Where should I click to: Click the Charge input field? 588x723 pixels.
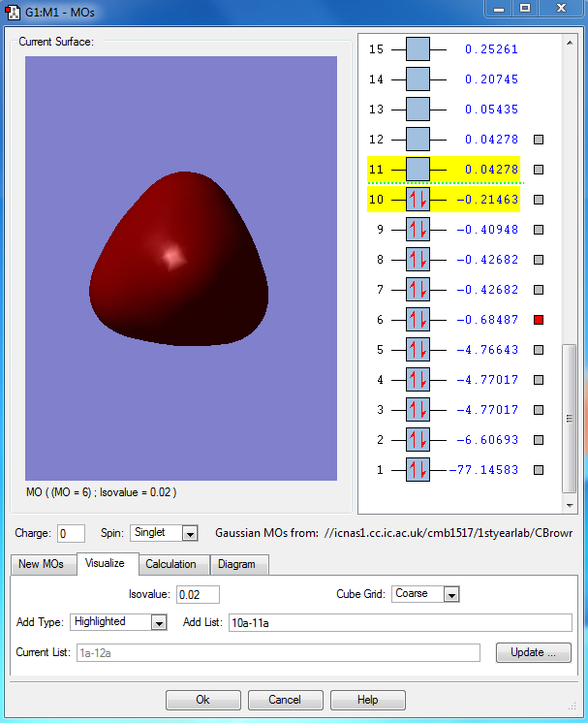pyautogui.click(x=71, y=533)
